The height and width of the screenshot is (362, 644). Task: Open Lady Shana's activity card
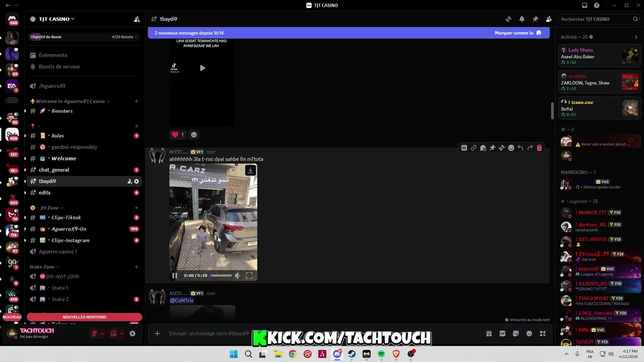[599, 56]
